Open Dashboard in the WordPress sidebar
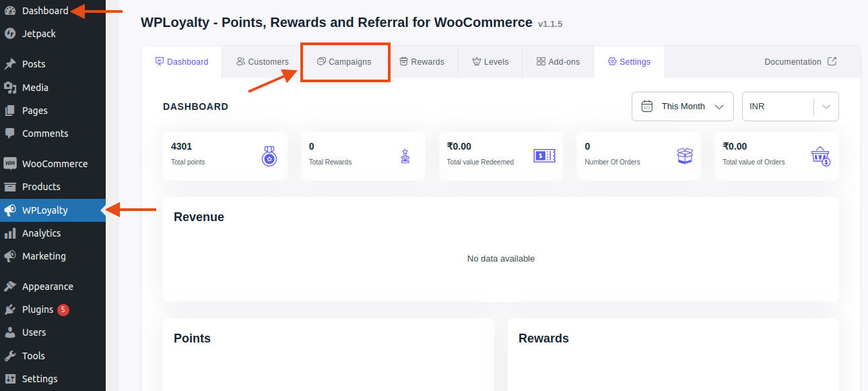The height and width of the screenshot is (391, 868). pyautogui.click(x=53, y=11)
